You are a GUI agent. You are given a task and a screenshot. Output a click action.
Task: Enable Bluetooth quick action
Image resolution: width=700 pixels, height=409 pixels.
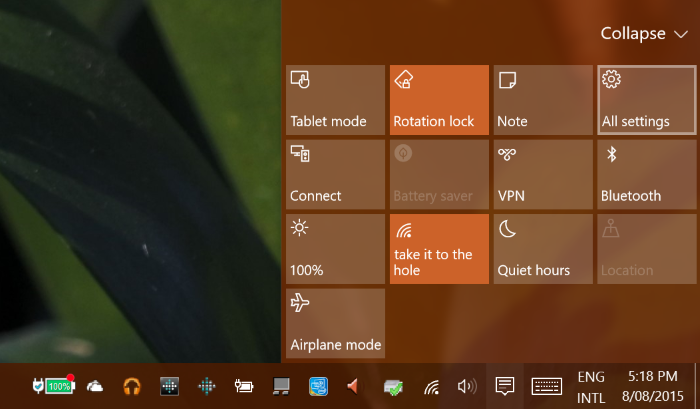(647, 175)
